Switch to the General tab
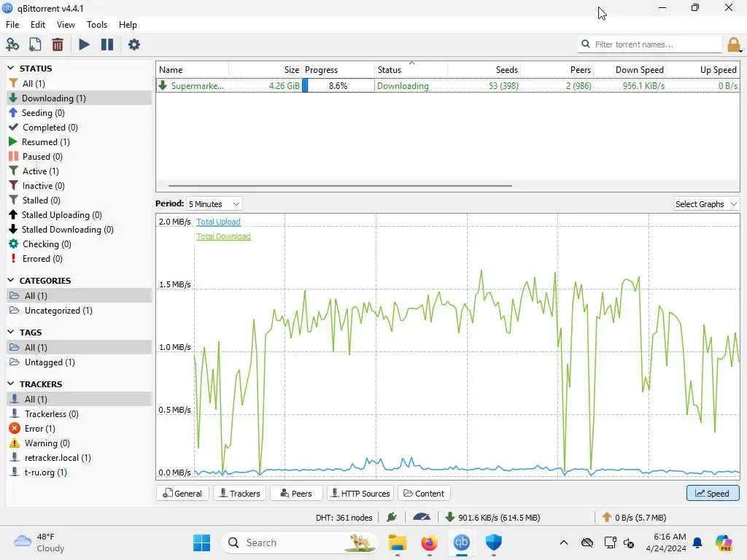The image size is (747, 560). click(182, 494)
